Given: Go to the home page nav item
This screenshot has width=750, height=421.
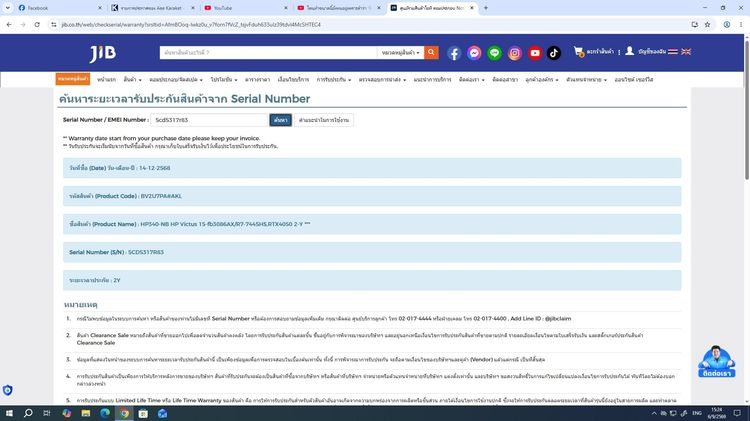Looking at the screenshot, I should click(x=106, y=79).
